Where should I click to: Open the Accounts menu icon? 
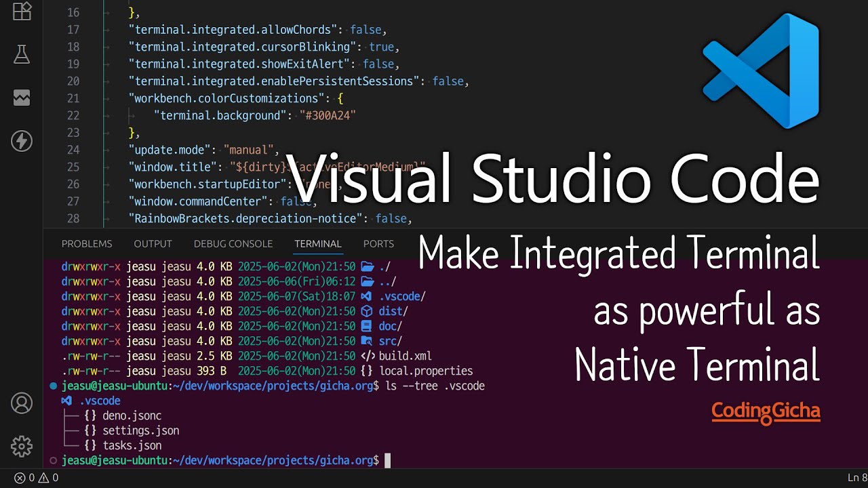coord(22,403)
